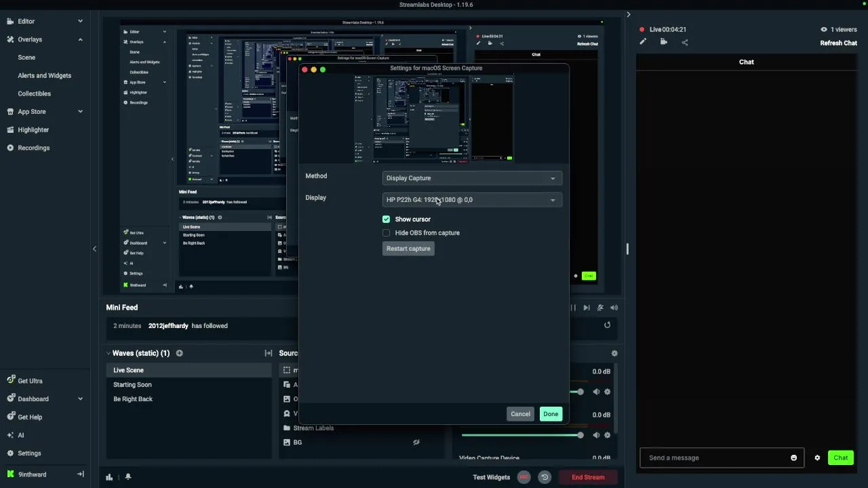868x488 pixels.
Task: Uncheck the Show cursor checkbox
Action: (x=386, y=219)
